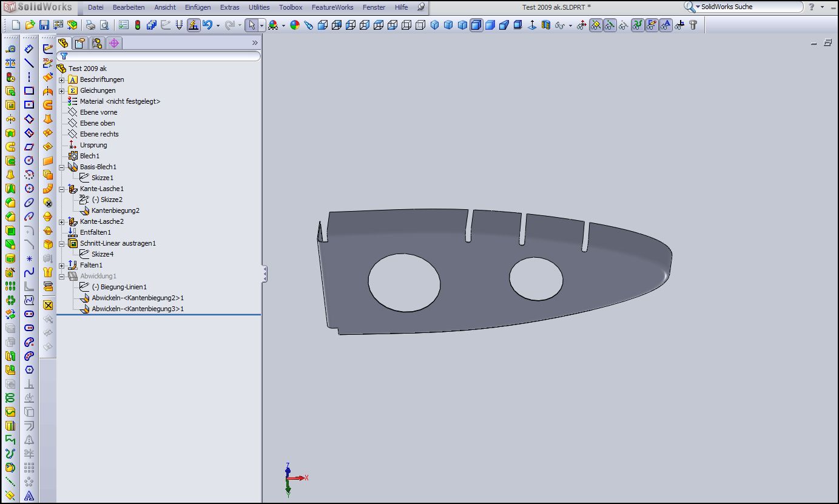Toggle the highlighted lightning bolt toolbar button

194,25
